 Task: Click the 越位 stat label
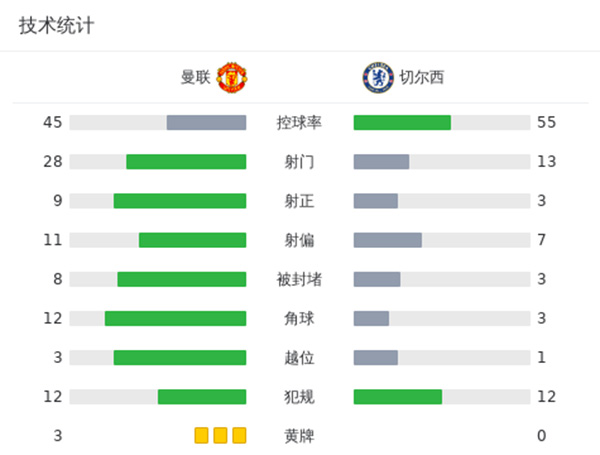coord(299,357)
